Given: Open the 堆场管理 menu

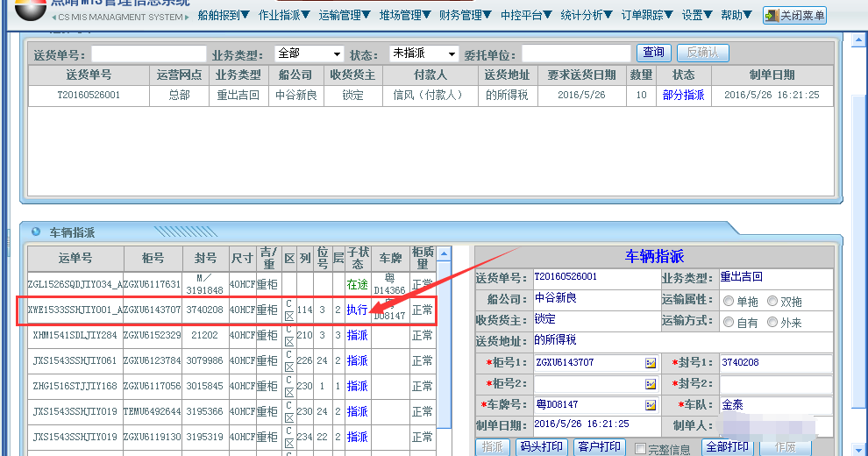Looking at the screenshot, I should (405, 15).
